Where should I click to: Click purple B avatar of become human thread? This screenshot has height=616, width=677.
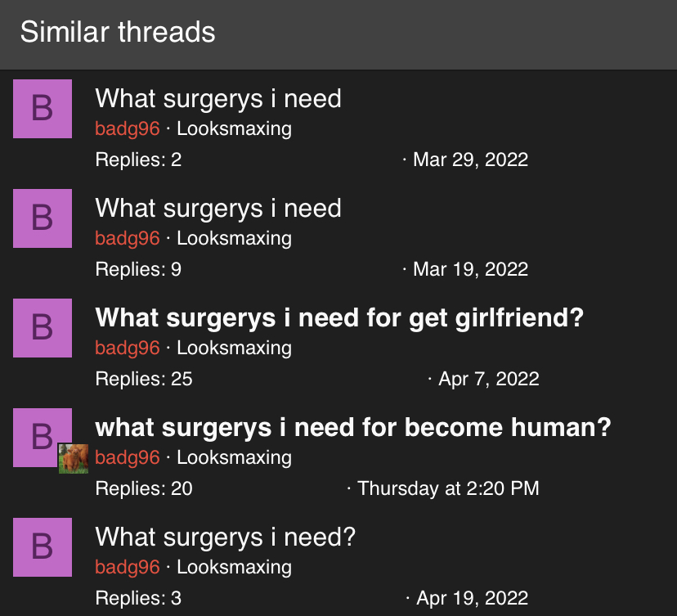(43, 438)
